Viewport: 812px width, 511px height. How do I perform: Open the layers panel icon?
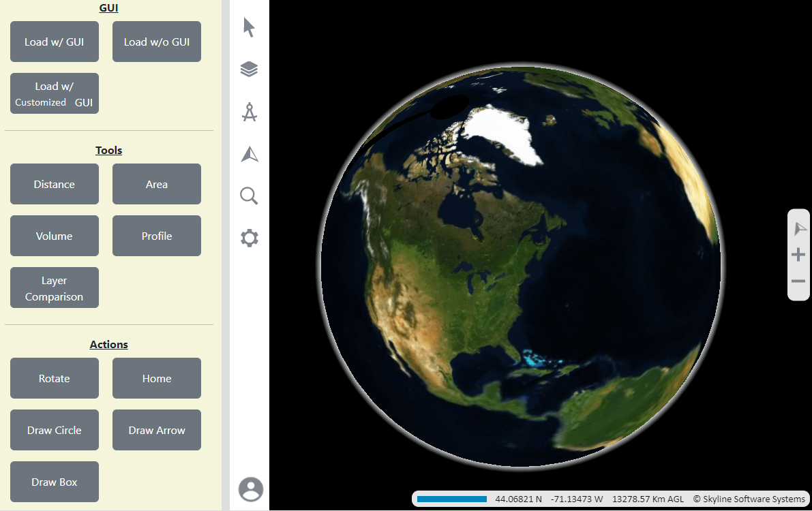(x=249, y=69)
